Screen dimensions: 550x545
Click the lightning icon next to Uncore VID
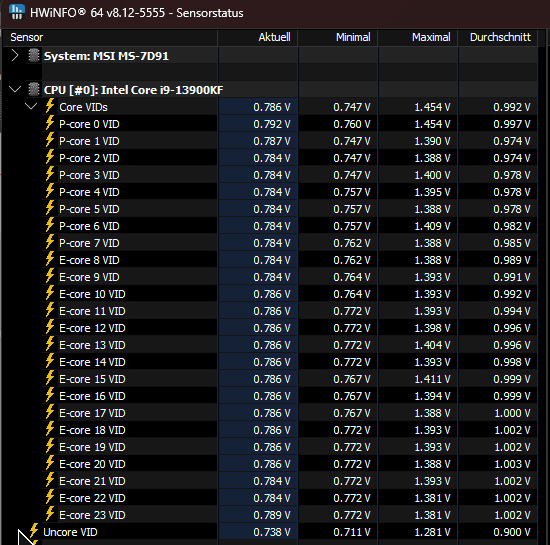click(x=34, y=531)
